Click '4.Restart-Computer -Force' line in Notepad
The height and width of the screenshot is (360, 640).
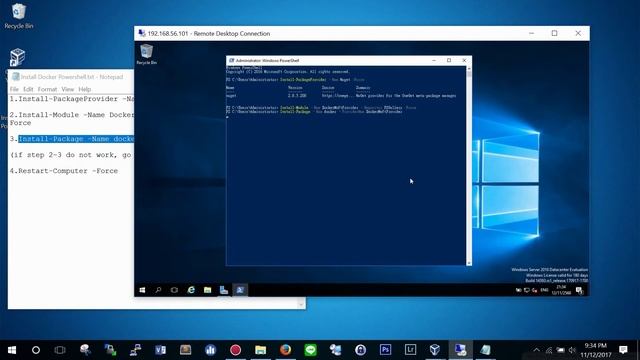click(x=64, y=171)
